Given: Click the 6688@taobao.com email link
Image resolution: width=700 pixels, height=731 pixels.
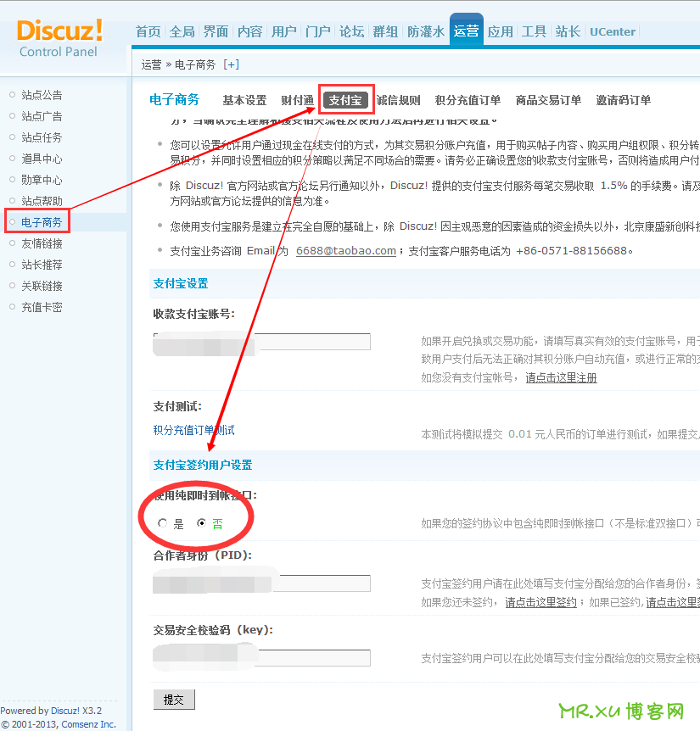Looking at the screenshot, I should pyautogui.click(x=346, y=251).
